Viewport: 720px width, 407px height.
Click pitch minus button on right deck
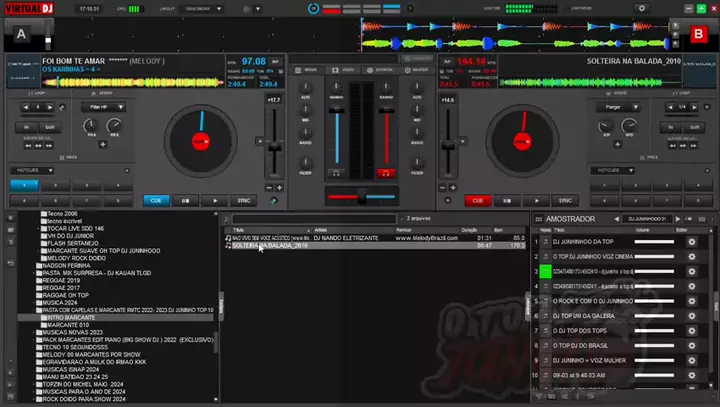point(443,187)
